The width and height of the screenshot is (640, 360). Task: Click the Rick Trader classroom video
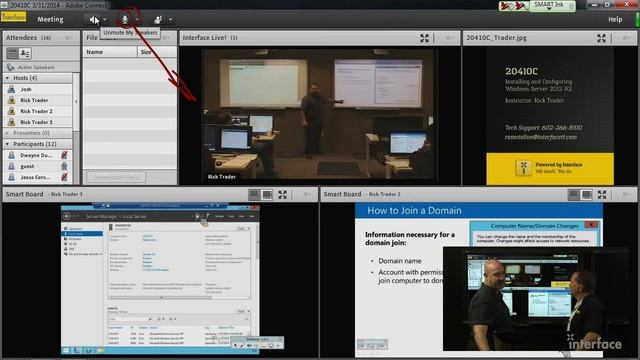[320, 115]
